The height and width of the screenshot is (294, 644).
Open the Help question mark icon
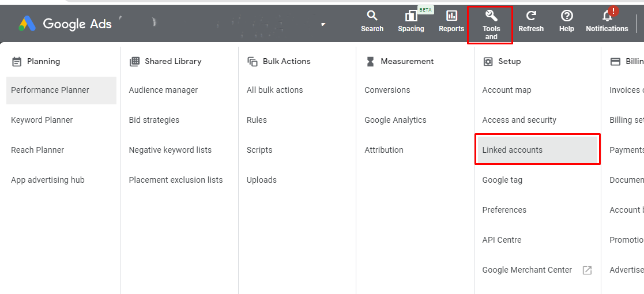point(567,16)
